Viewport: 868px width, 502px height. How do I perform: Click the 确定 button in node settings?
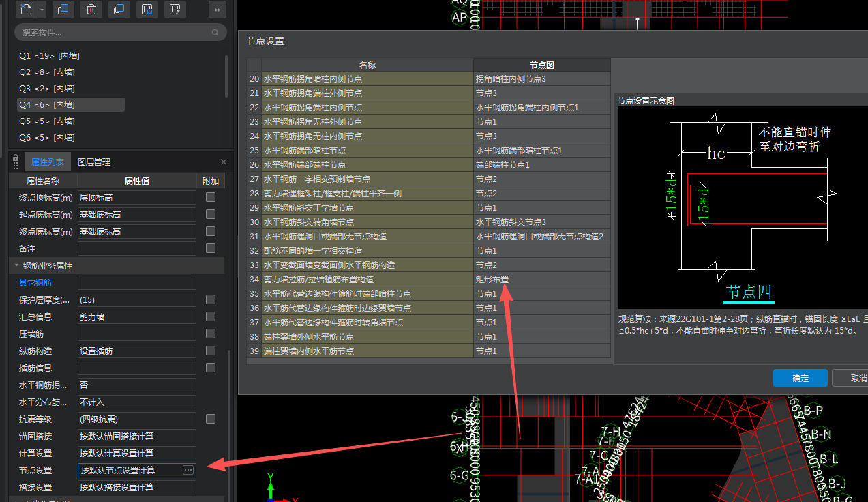click(800, 379)
